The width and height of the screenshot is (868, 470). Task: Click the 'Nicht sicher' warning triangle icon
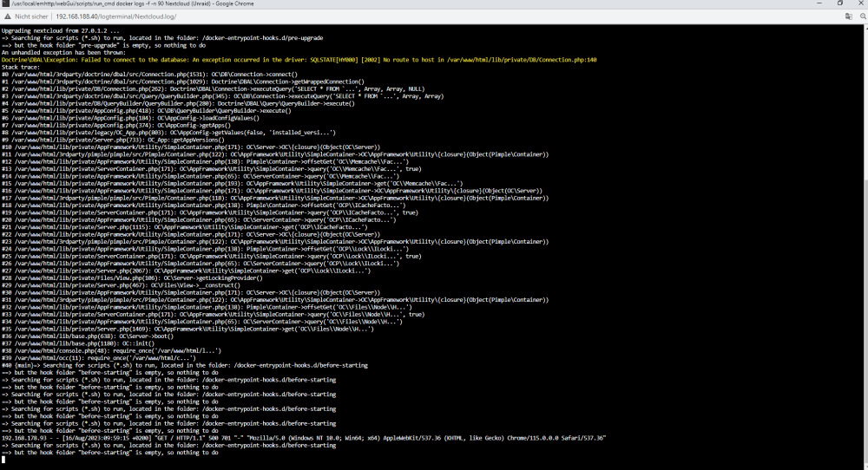pos(8,16)
